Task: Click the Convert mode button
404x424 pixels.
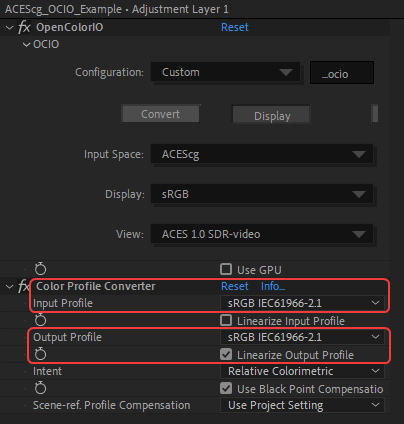Action: [x=161, y=114]
